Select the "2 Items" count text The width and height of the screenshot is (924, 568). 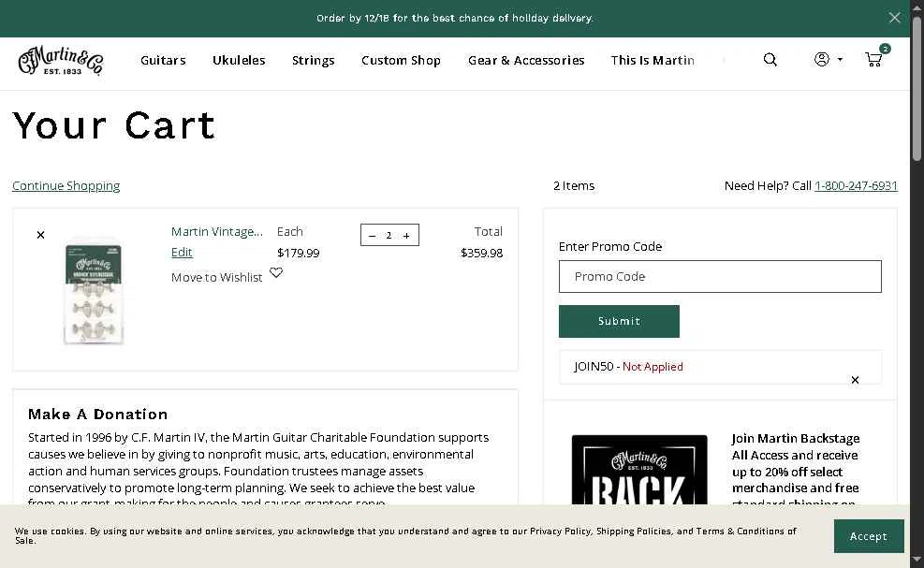coord(573,185)
